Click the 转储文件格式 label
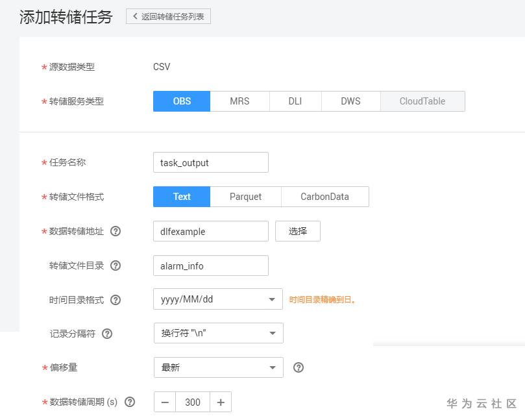 point(77,197)
